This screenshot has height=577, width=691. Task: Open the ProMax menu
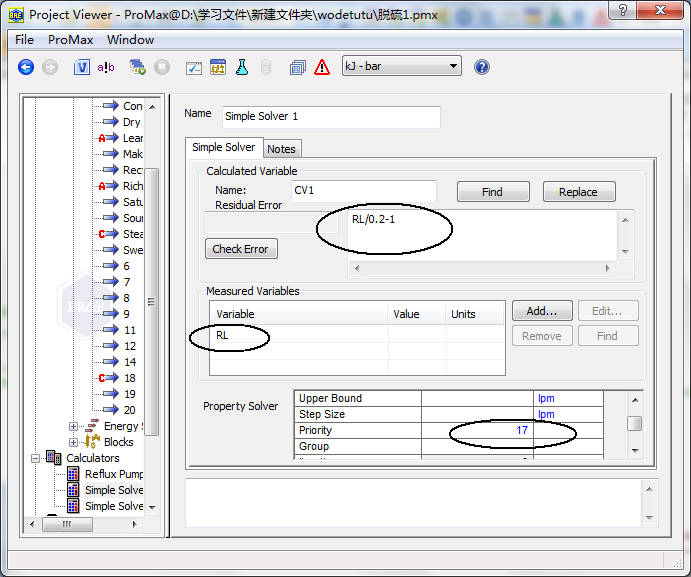[x=71, y=40]
